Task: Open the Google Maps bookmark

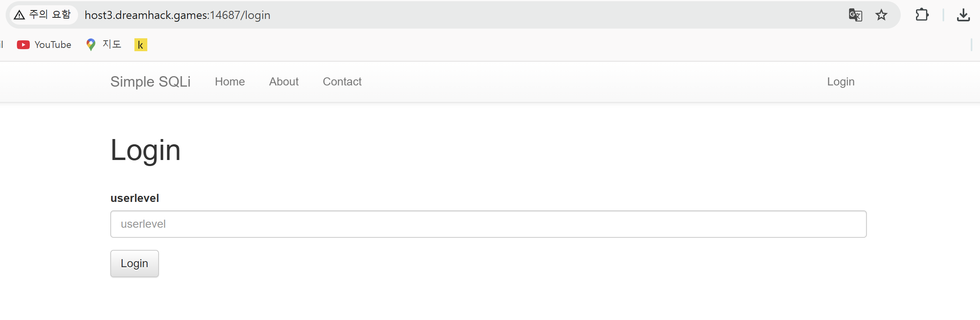Action: [103, 44]
